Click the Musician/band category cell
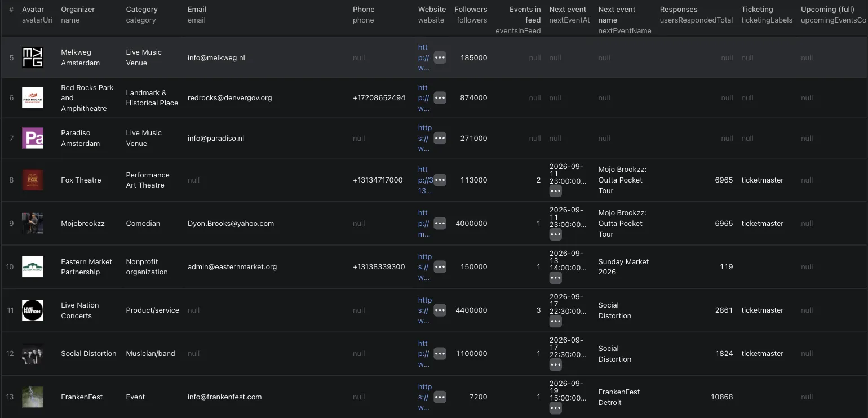 (x=150, y=353)
